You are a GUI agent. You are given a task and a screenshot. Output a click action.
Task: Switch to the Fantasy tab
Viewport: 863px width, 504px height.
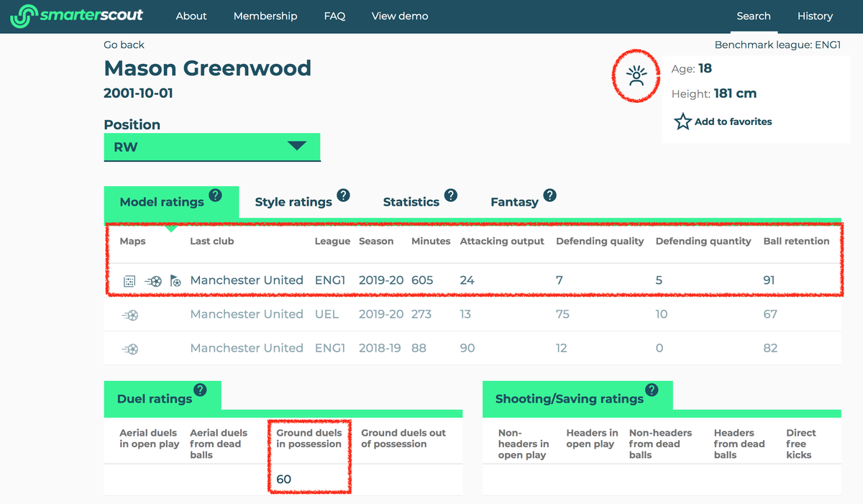[x=514, y=202]
